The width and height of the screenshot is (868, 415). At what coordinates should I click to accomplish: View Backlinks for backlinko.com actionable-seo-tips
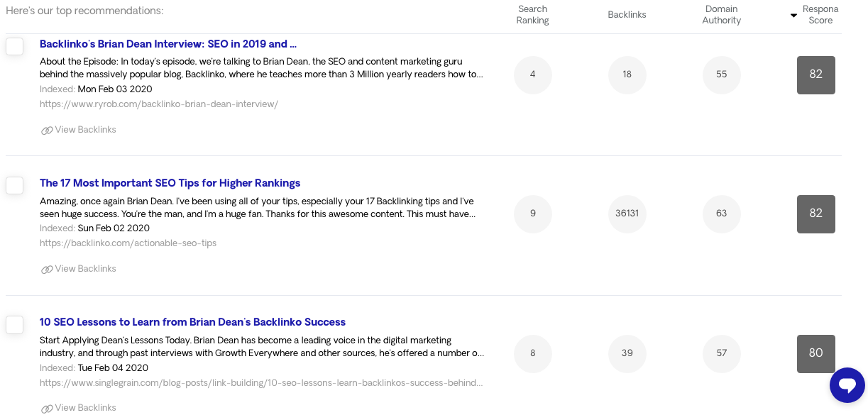(85, 269)
